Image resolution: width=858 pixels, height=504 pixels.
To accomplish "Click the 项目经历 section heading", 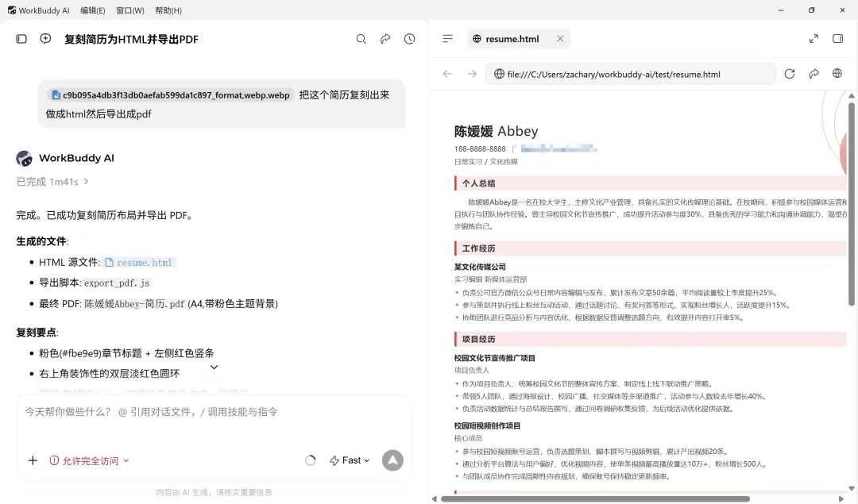I will tap(478, 339).
